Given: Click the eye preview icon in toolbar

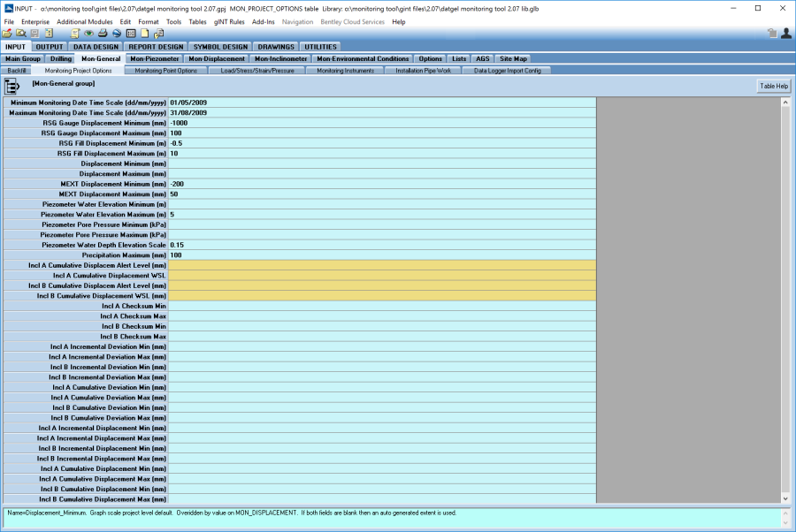Looking at the screenshot, I should click(88, 34).
